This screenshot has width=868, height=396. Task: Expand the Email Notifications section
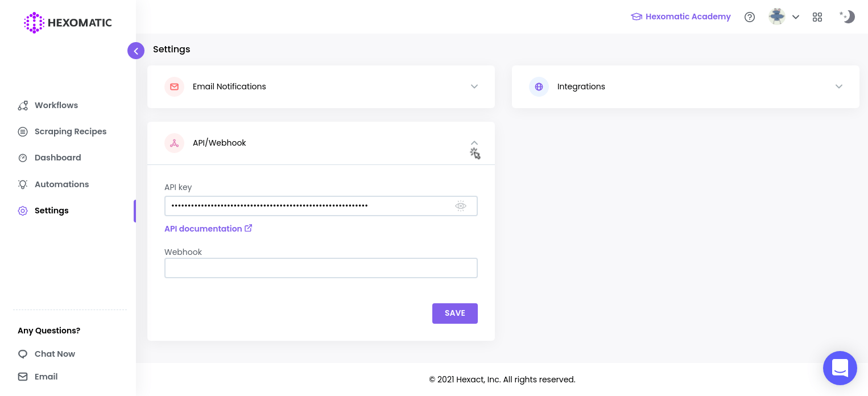tap(474, 86)
